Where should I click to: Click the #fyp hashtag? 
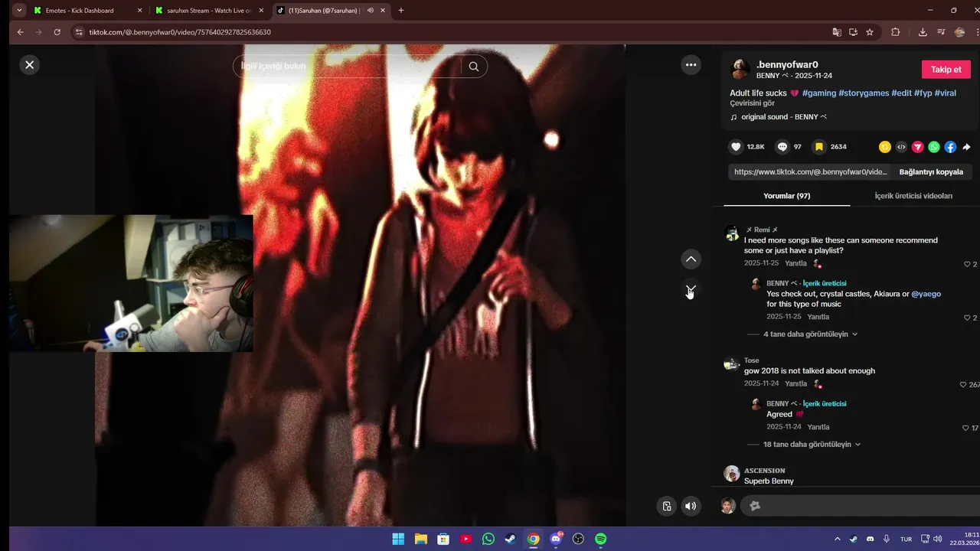[x=923, y=93]
